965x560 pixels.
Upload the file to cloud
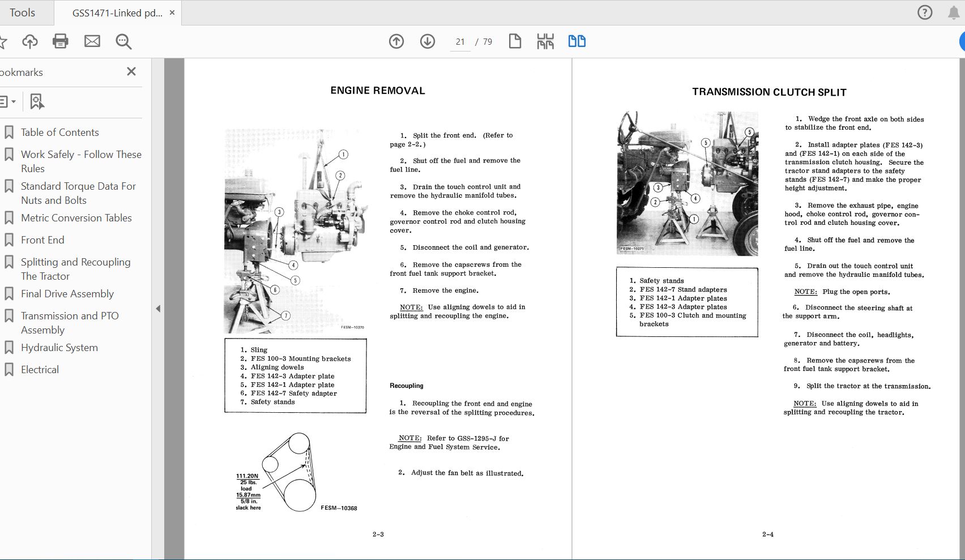(x=29, y=41)
